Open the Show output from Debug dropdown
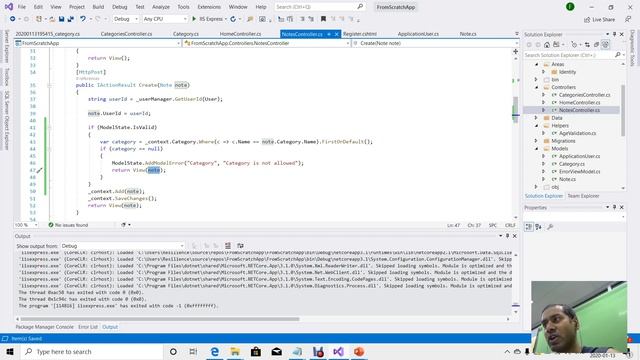 (122, 246)
